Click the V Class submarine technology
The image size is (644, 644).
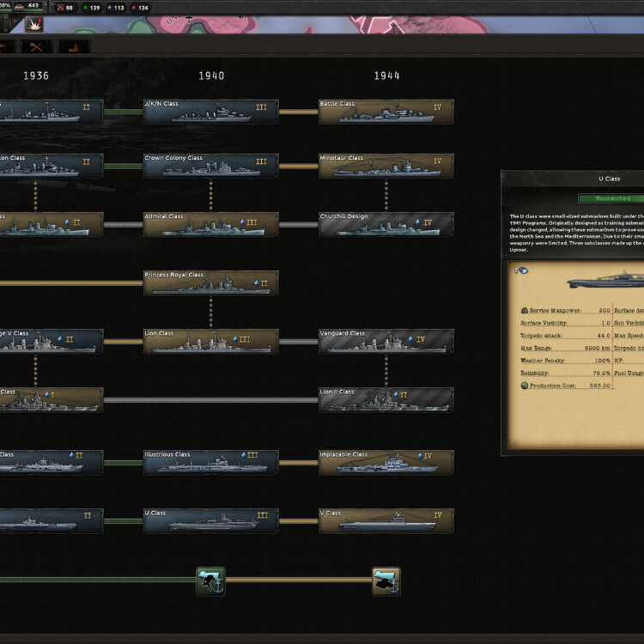[386, 521]
